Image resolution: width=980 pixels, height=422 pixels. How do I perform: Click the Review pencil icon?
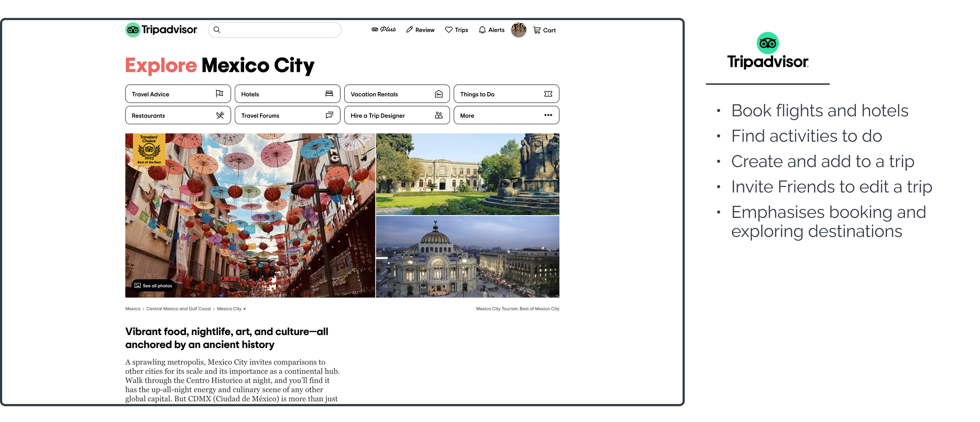tap(410, 30)
